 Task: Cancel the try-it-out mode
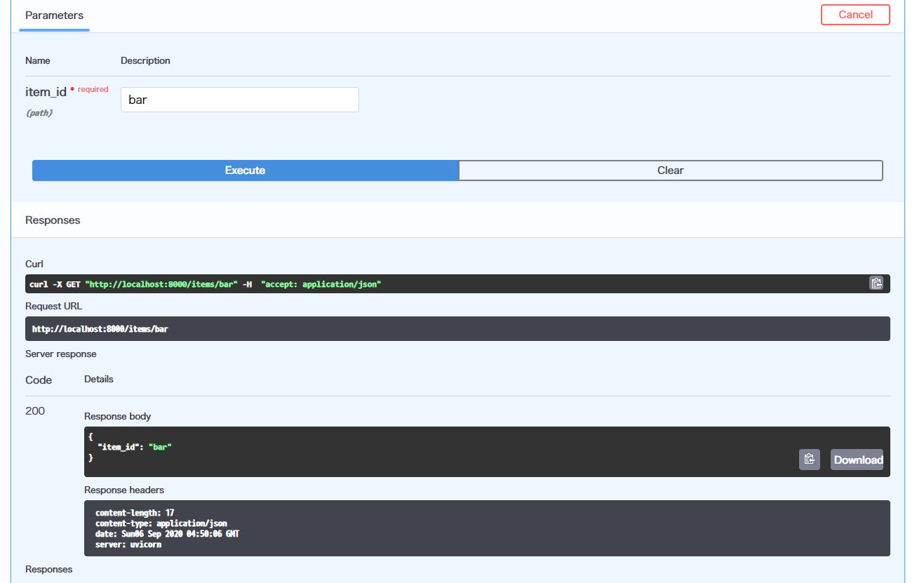pyautogui.click(x=855, y=14)
